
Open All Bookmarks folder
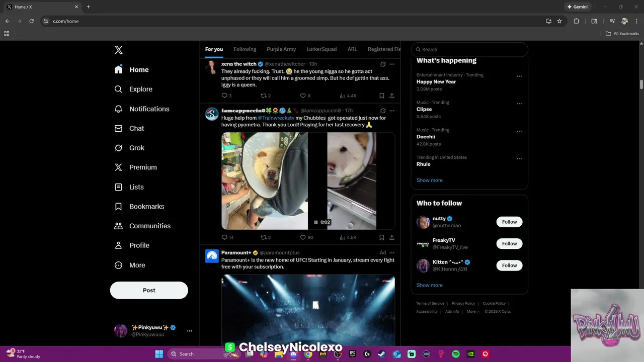622,34
